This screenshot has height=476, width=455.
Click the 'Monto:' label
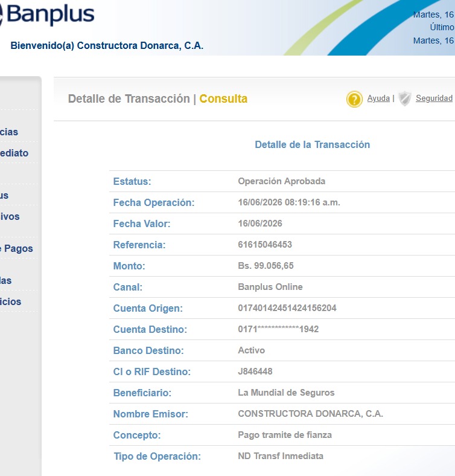129,266
